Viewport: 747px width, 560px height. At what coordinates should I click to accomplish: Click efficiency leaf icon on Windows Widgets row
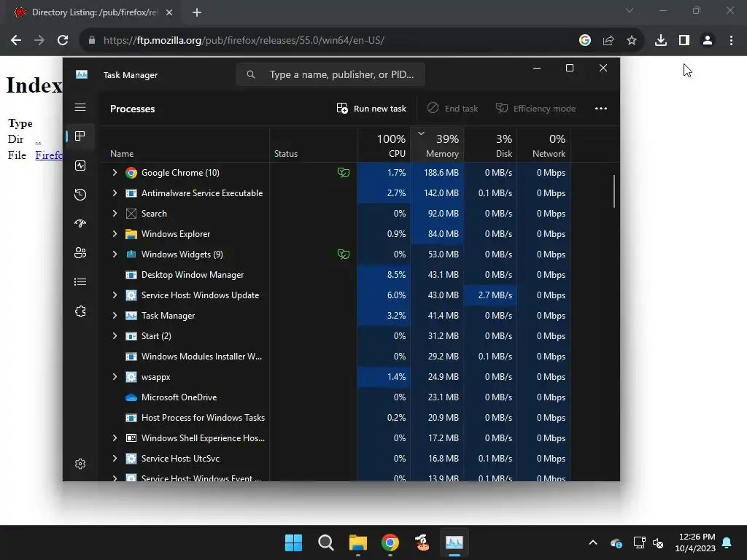[344, 254]
